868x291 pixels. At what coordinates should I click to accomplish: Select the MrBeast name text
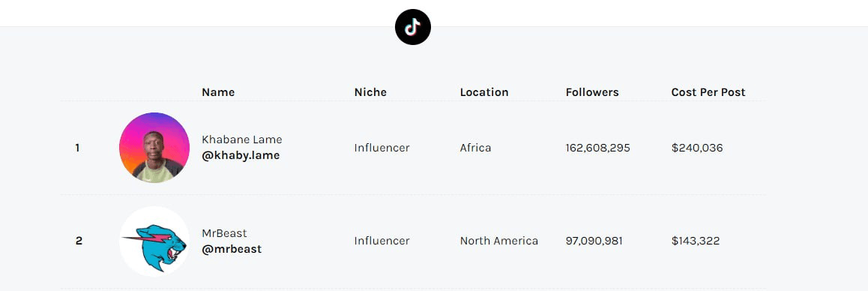click(x=224, y=233)
